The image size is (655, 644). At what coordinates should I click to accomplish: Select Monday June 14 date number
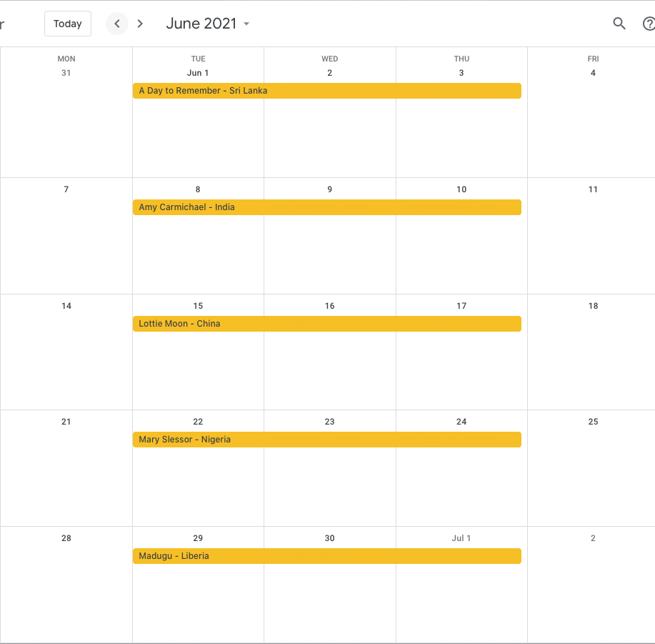(x=66, y=306)
